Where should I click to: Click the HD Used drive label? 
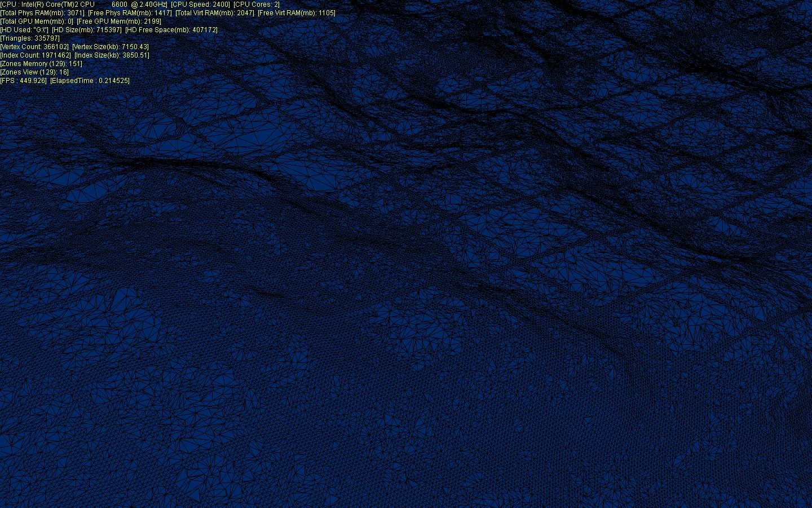point(24,30)
